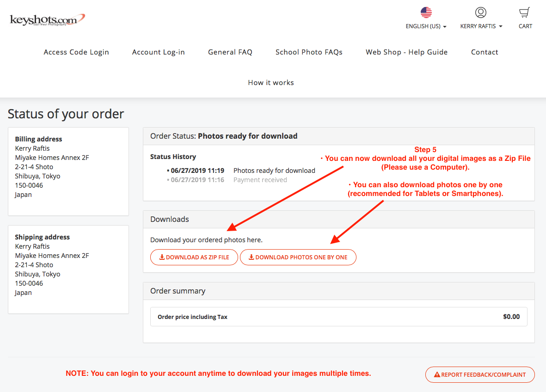The image size is (546, 392).
Task: Open General FAQ from navigation
Action: [230, 52]
